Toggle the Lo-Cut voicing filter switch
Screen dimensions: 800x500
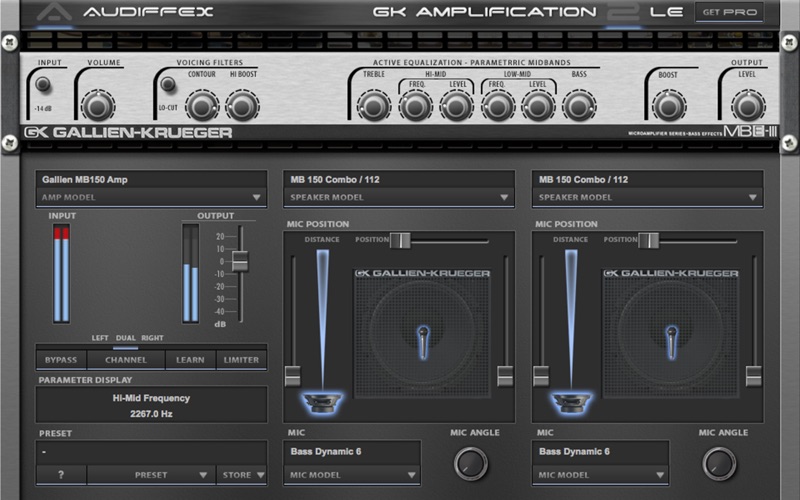(x=168, y=84)
